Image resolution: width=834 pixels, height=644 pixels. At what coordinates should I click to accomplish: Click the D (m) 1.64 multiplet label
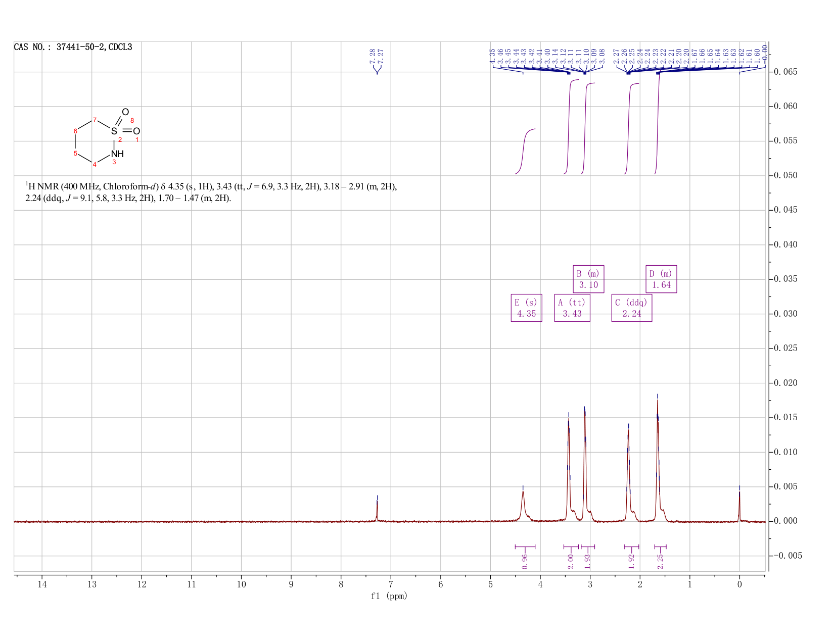pyautogui.click(x=661, y=279)
